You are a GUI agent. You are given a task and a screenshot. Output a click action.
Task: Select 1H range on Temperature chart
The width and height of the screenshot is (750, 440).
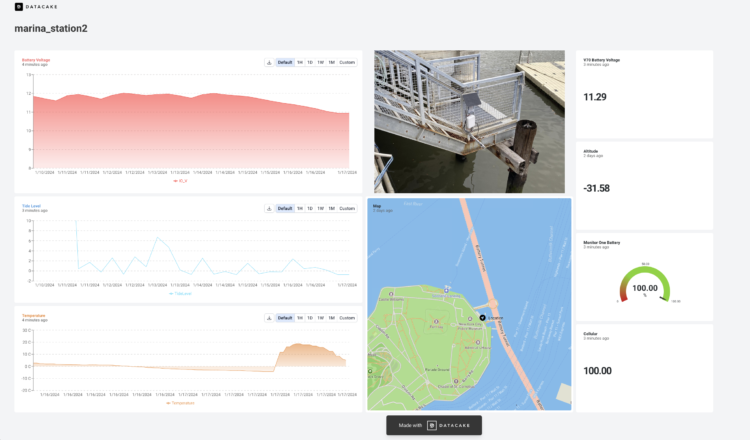pos(300,318)
